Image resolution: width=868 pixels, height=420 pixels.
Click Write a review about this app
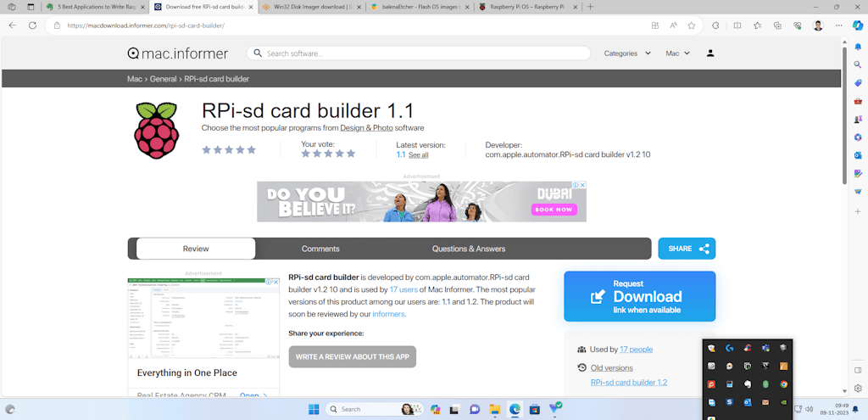(x=352, y=357)
